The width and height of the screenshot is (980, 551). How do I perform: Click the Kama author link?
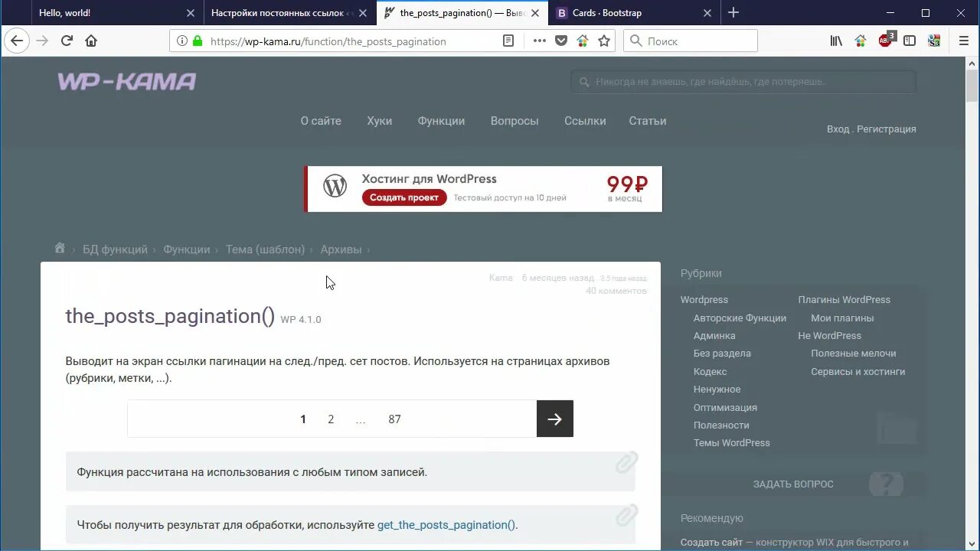point(501,278)
